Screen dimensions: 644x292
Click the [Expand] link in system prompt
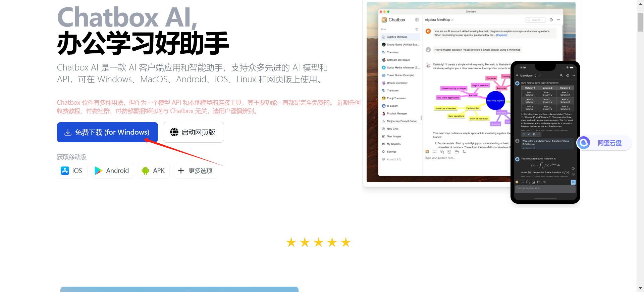(502, 35)
